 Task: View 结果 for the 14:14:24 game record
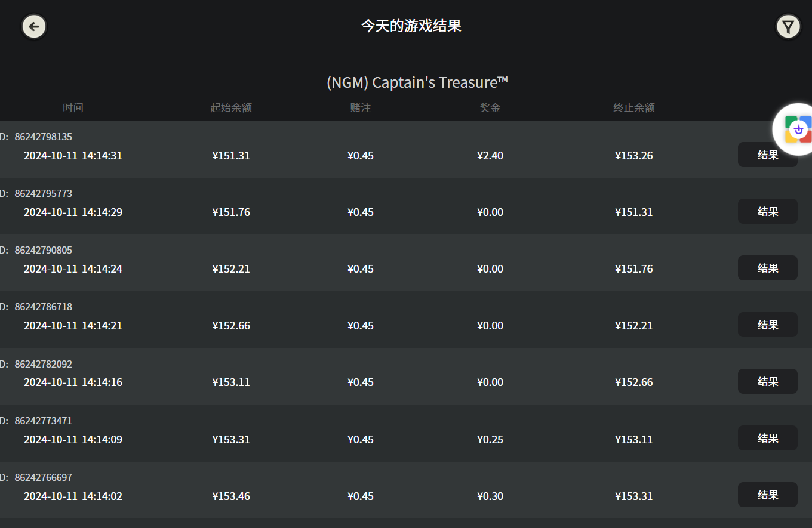pyautogui.click(x=767, y=268)
